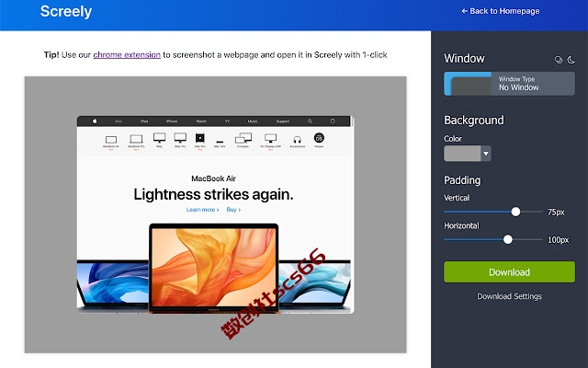
Task: Click the Mojave OS icon in the preview
Action: coord(319,138)
